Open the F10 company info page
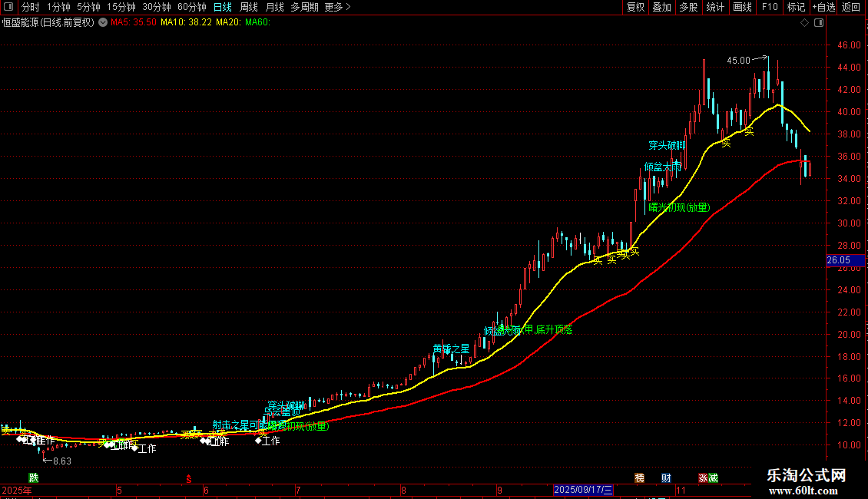 (x=770, y=7)
